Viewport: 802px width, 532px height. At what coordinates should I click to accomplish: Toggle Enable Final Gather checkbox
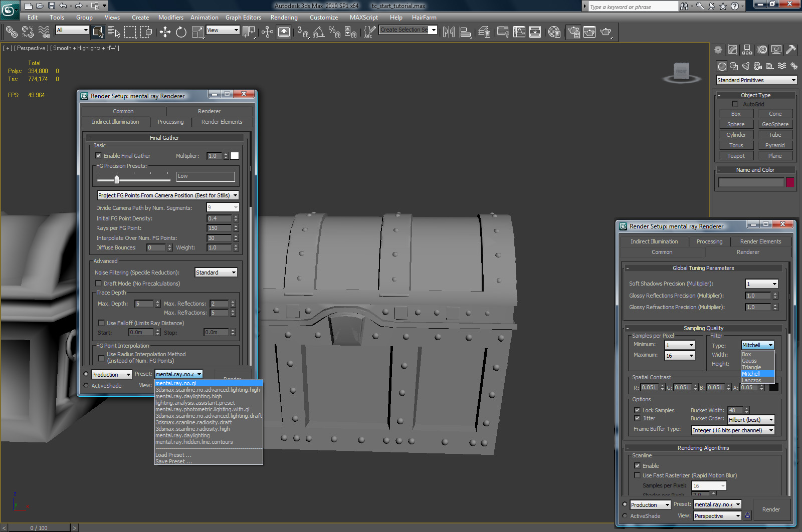point(99,156)
